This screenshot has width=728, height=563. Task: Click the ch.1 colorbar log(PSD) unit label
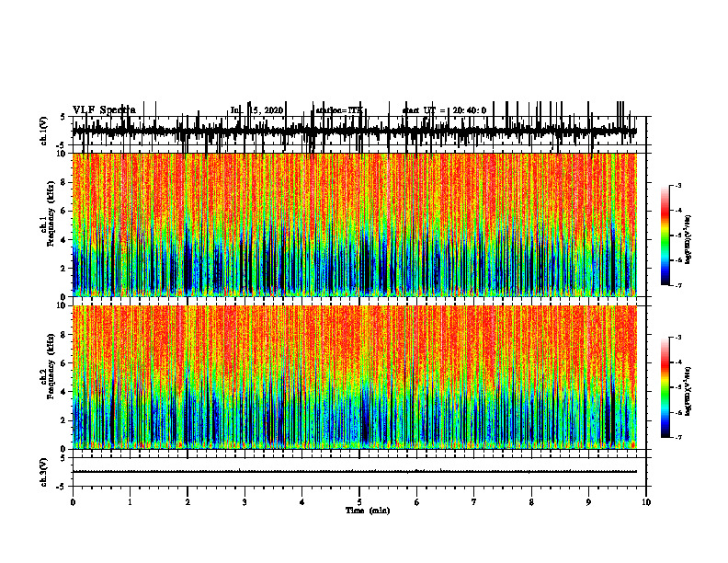[688, 239]
